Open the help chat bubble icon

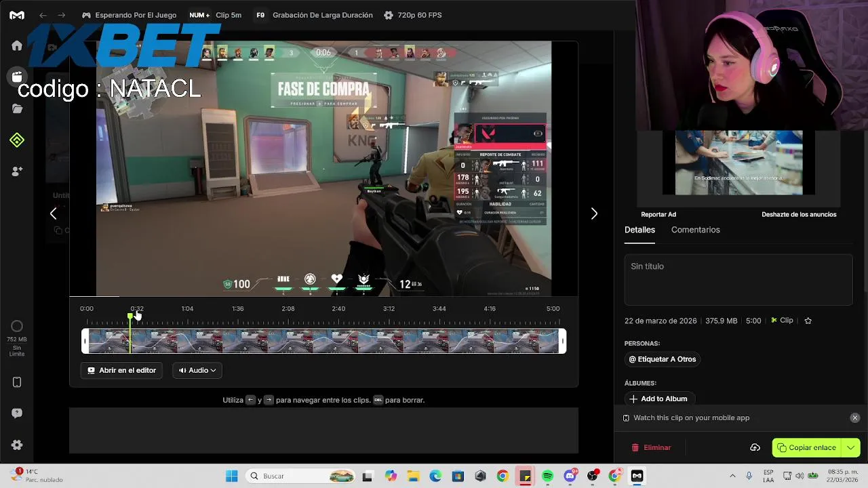(17, 413)
